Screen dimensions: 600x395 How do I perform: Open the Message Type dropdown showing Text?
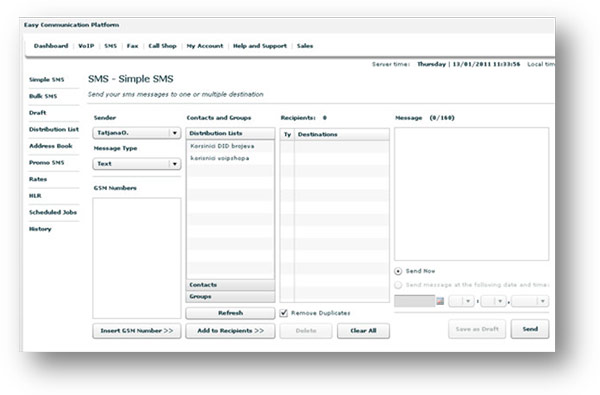click(x=137, y=164)
